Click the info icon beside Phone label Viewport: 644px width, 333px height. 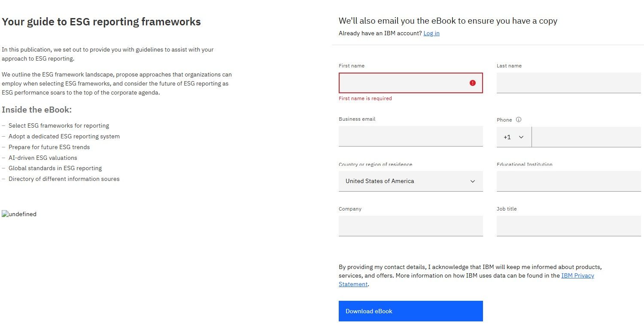coord(518,120)
